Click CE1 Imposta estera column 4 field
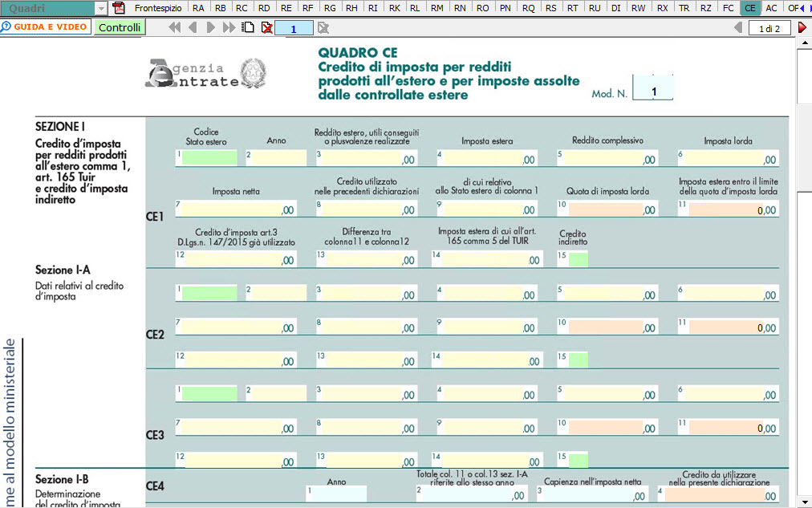Image resolution: width=812 pixels, height=508 pixels. 487,158
